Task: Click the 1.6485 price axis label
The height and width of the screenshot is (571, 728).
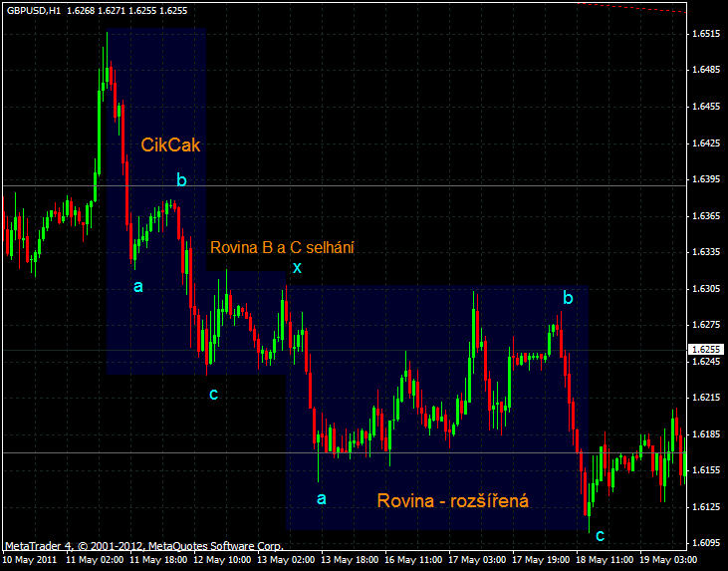Action: (x=706, y=70)
